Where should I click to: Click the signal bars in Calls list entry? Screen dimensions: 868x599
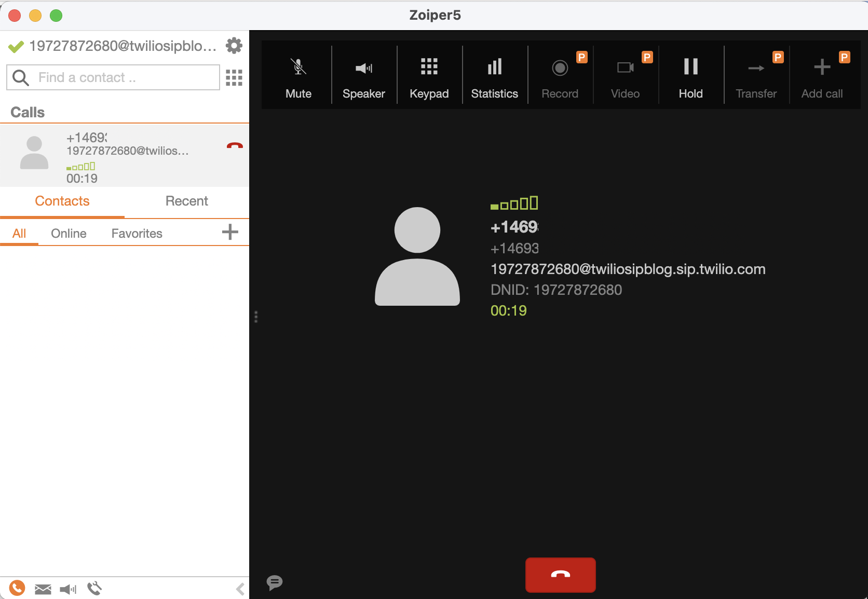(x=80, y=167)
